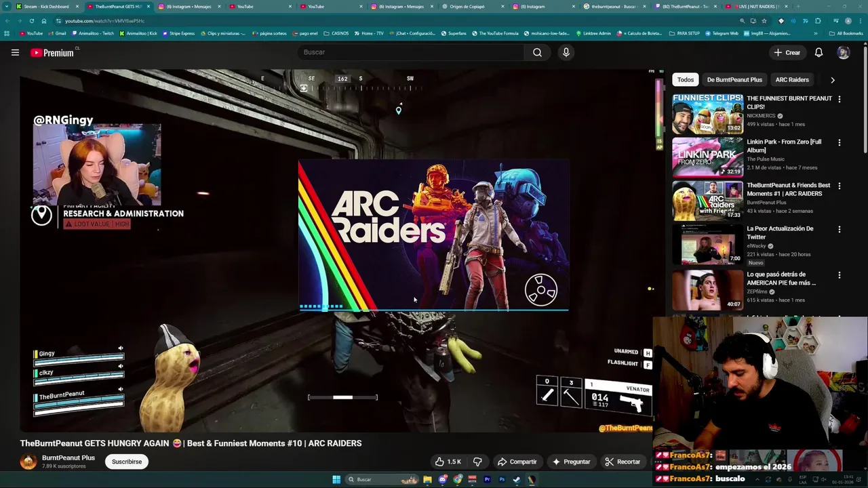Click the dislike thumbs-down icon
Viewport: 868px width, 488px height.
click(x=477, y=462)
